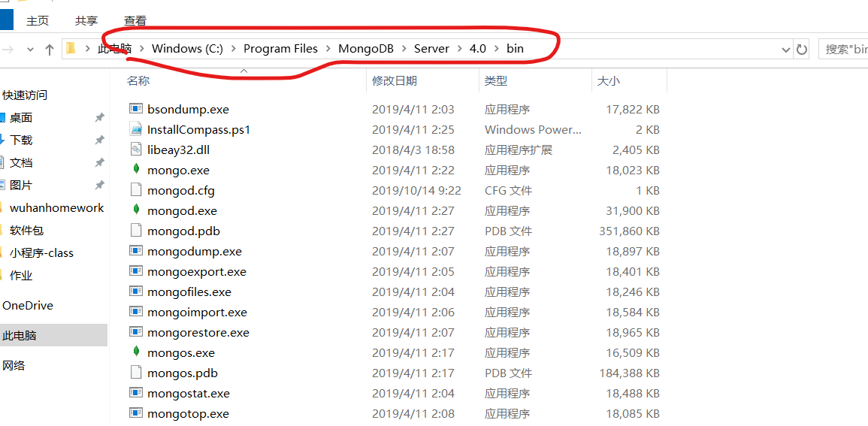The width and height of the screenshot is (868, 426).
Task: Expand the chevron after Program Files
Action: point(328,49)
